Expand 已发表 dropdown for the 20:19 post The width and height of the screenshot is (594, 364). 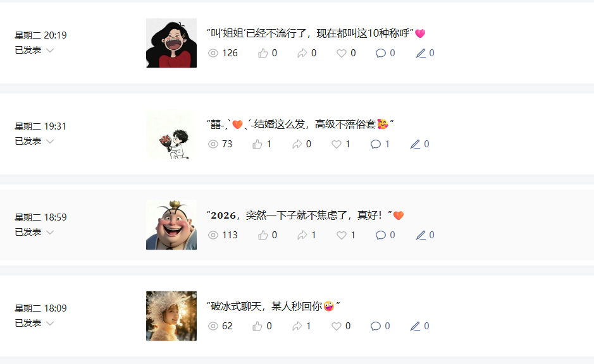(50, 51)
